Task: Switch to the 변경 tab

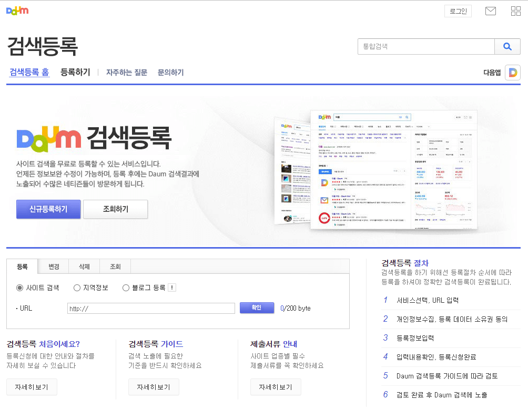Action: [x=53, y=267]
